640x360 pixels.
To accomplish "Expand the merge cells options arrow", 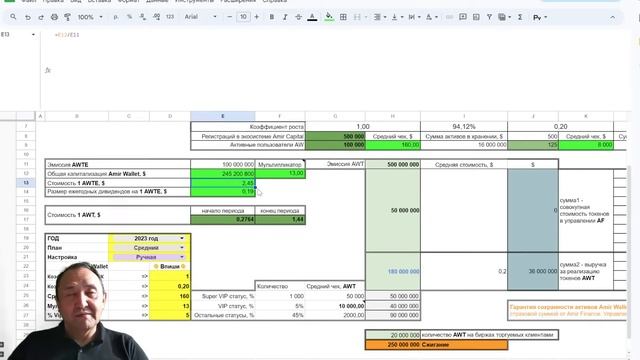I will (366, 17).
